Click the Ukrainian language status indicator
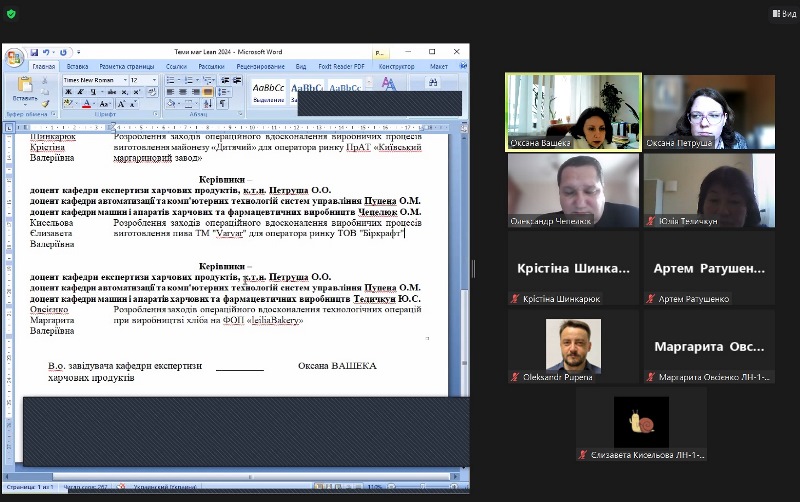The width and height of the screenshot is (800, 502). 165,487
